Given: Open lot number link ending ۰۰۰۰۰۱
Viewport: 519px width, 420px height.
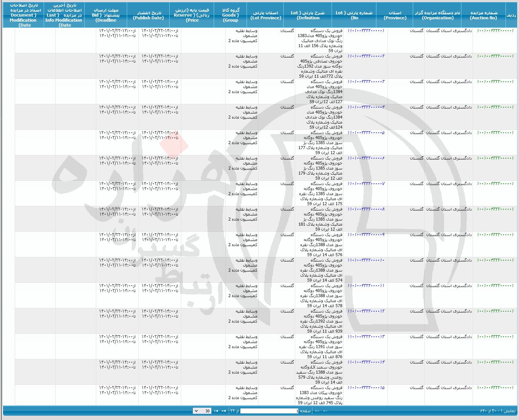Looking at the screenshot, I should tap(366, 31).
